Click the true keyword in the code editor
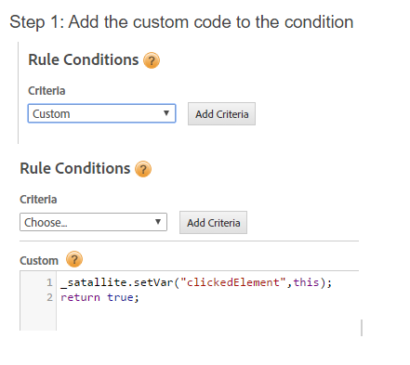 tap(120, 297)
